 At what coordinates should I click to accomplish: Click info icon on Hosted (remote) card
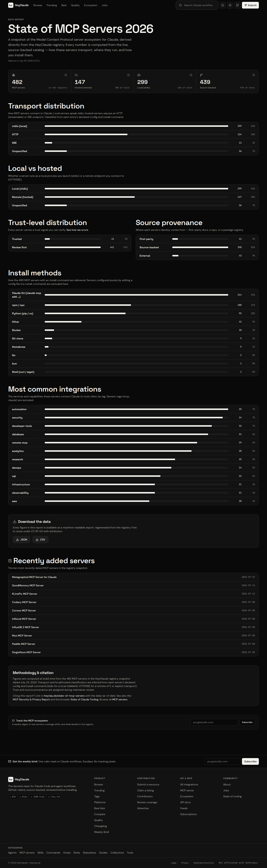tap(128, 75)
